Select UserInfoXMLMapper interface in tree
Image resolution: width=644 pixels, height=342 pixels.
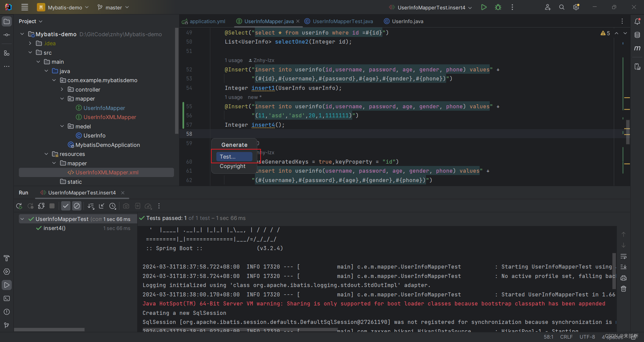[106, 117]
